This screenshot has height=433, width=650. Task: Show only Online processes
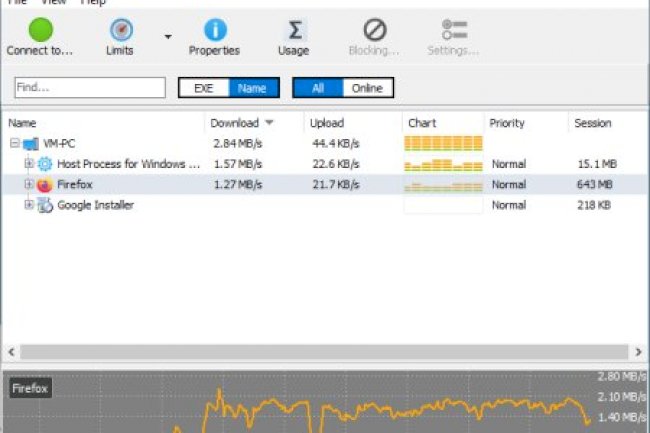(x=367, y=88)
